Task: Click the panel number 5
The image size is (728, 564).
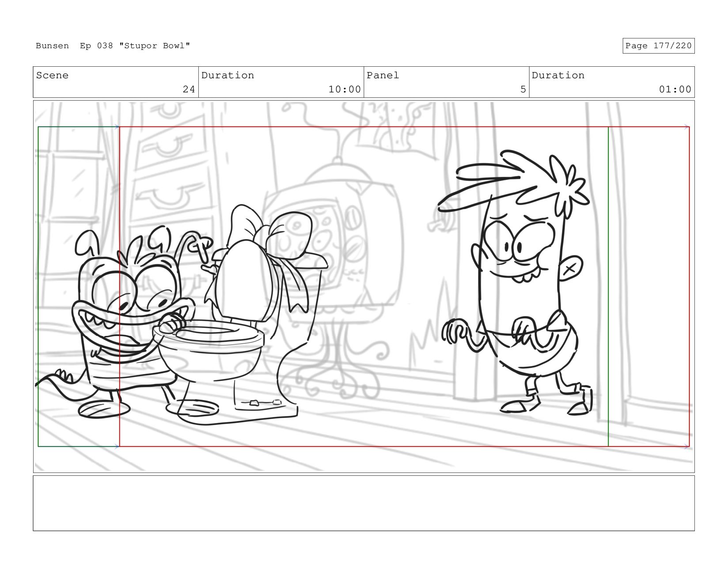Action: point(523,89)
